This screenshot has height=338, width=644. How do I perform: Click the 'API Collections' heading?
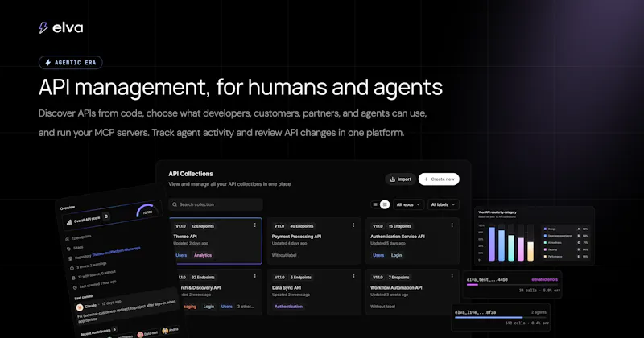[x=191, y=174]
